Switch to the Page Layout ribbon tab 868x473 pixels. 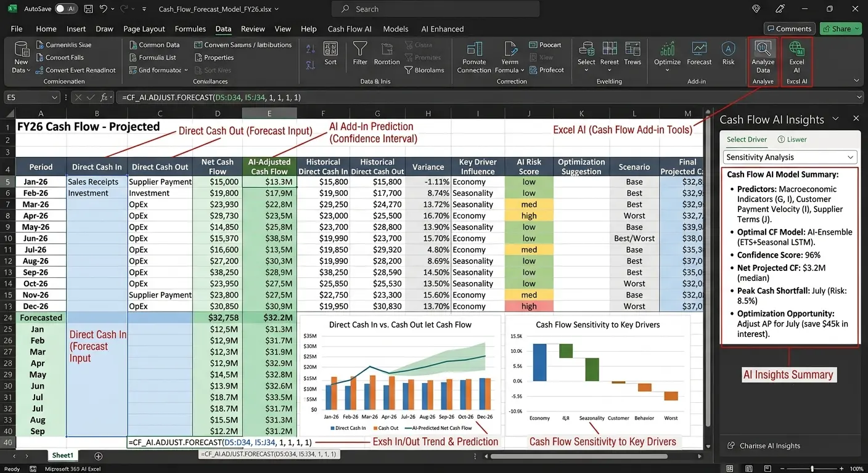(x=144, y=29)
